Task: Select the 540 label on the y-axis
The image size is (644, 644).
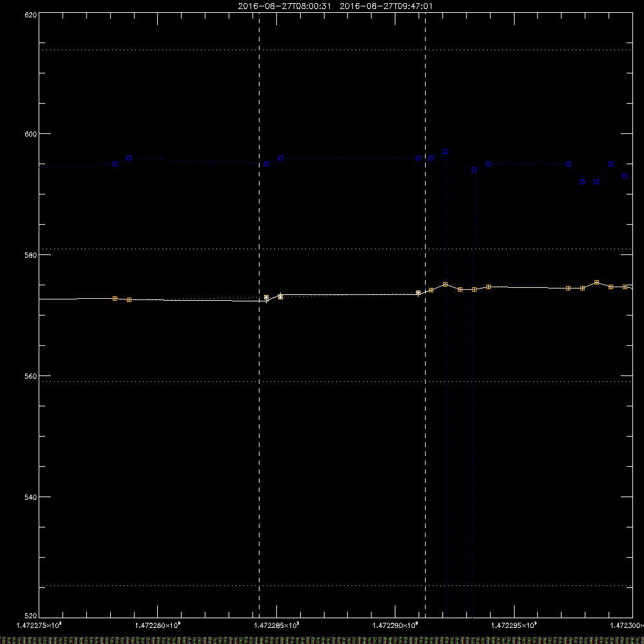Action: coord(31,497)
